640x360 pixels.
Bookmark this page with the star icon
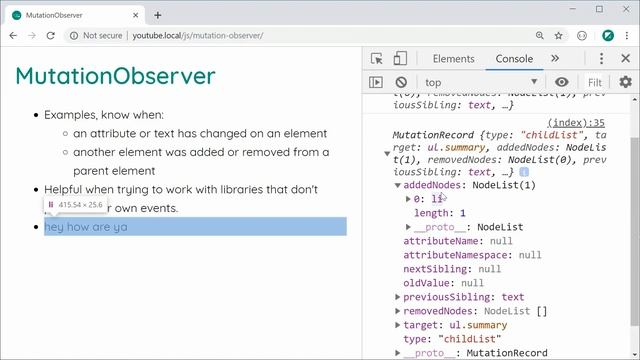click(x=558, y=36)
